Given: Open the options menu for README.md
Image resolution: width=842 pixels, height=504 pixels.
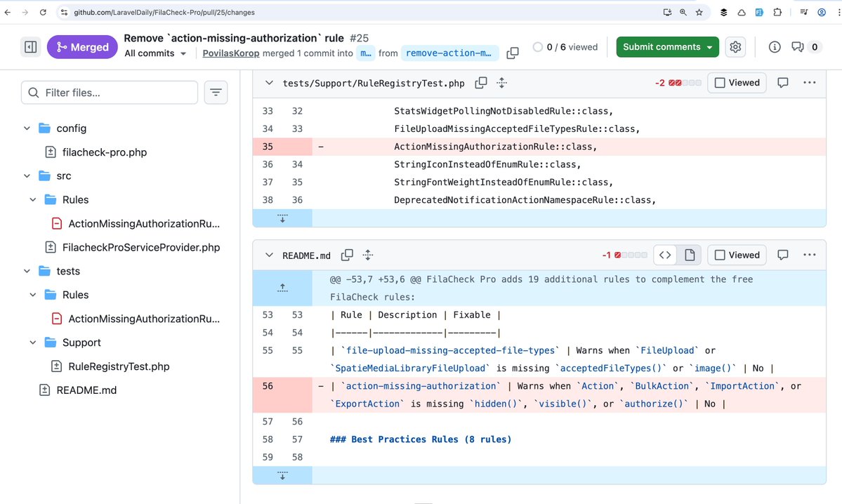Looking at the screenshot, I should coord(809,255).
